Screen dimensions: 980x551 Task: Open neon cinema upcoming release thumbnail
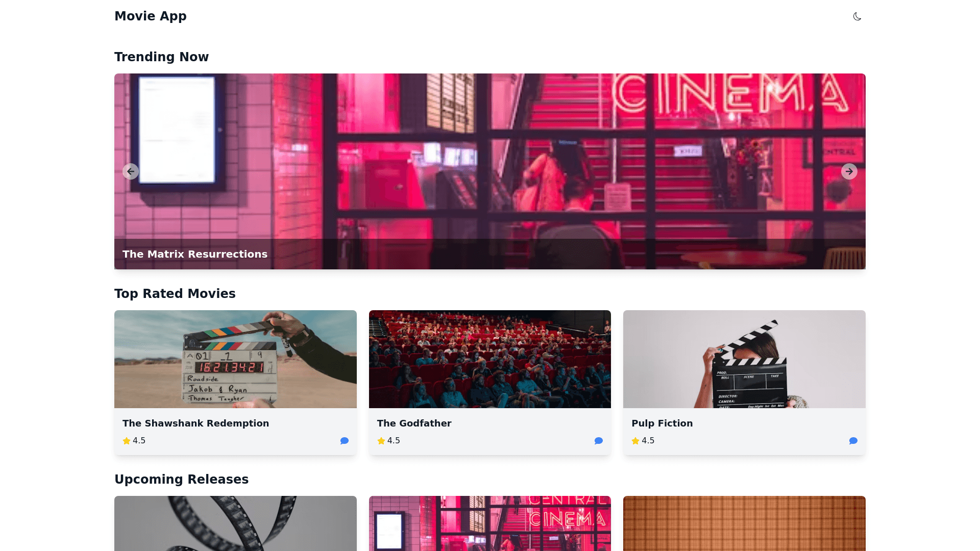pos(489,523)
